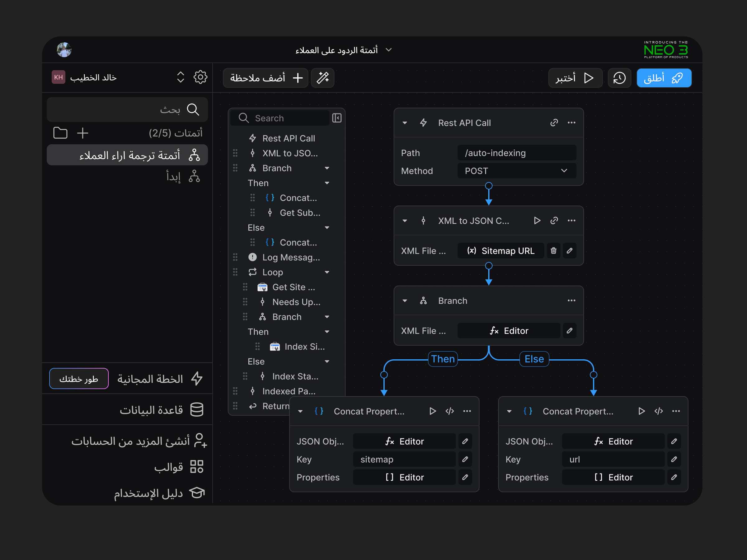Click the magic wand icon in the top toolbar
This screenshot has height=560, width=747.
point(322,78)
